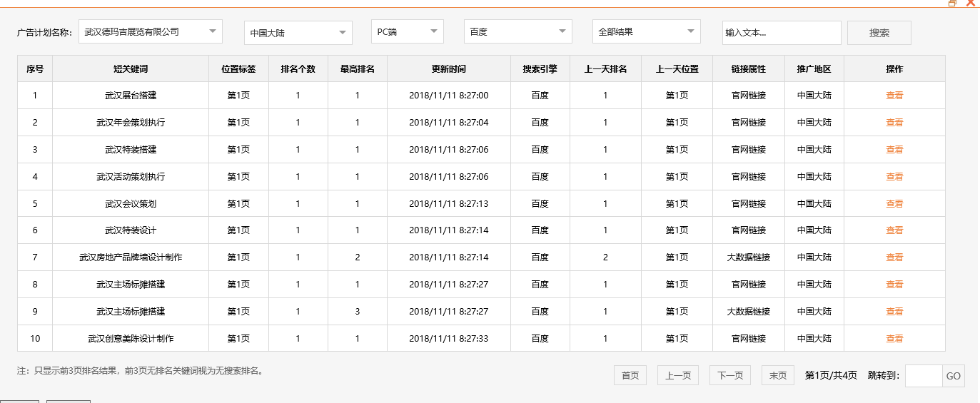
Task: Select keyword 武汉年会策划执行
Action: 131,123
